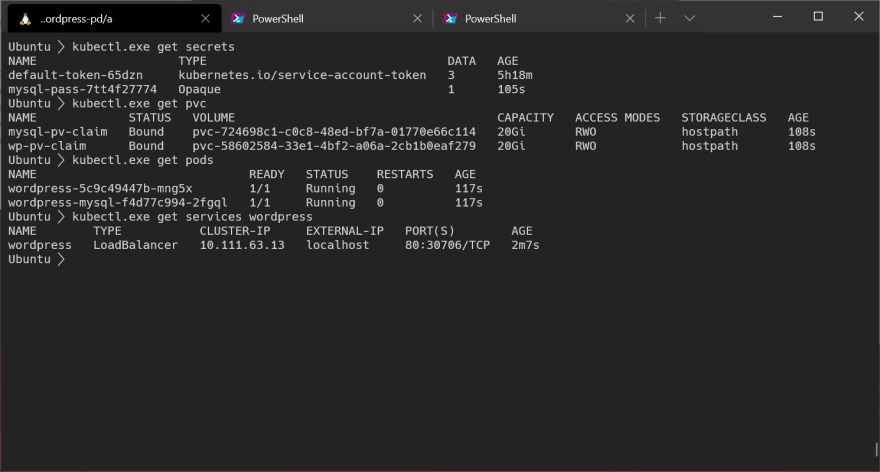Switch to the first PowerShell tab
880x472 pixels.
pos(327,19)
